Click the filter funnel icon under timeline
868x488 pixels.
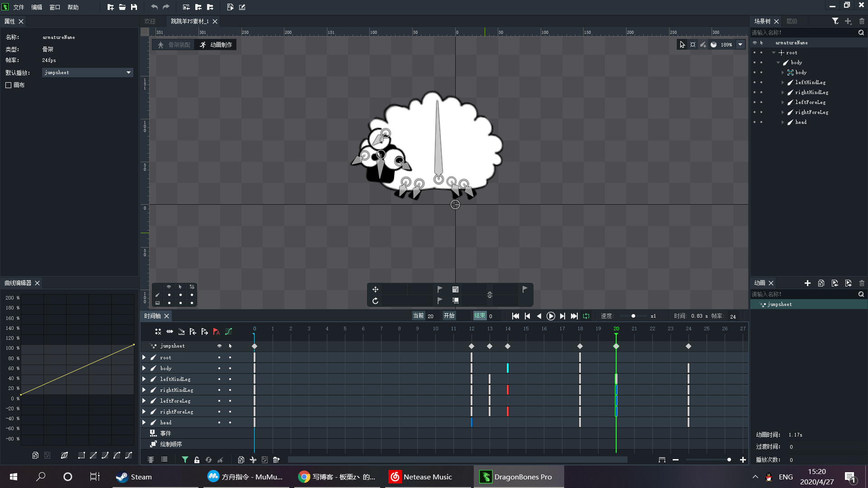tap(185, 460)
